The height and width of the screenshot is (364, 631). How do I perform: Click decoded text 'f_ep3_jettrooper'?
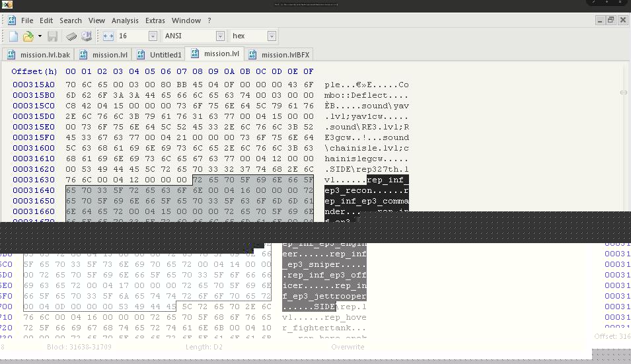coord(324,297)
